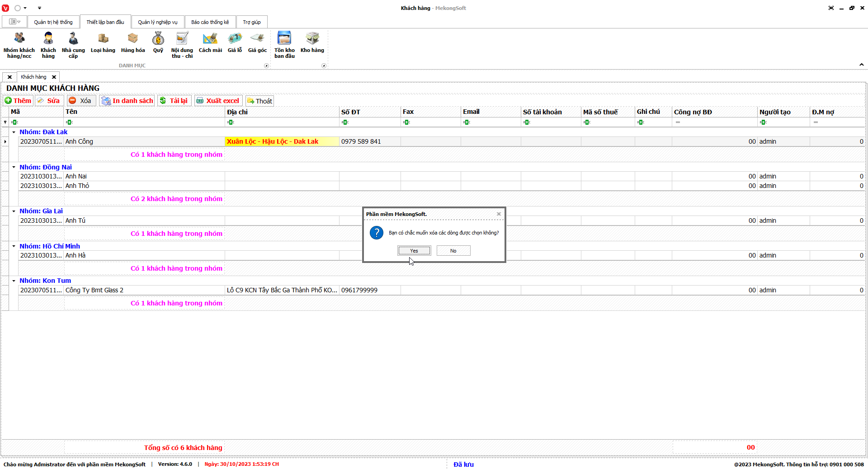Confirm deletion with the Yes button
The image size is (868, 469).
(414, 251)
